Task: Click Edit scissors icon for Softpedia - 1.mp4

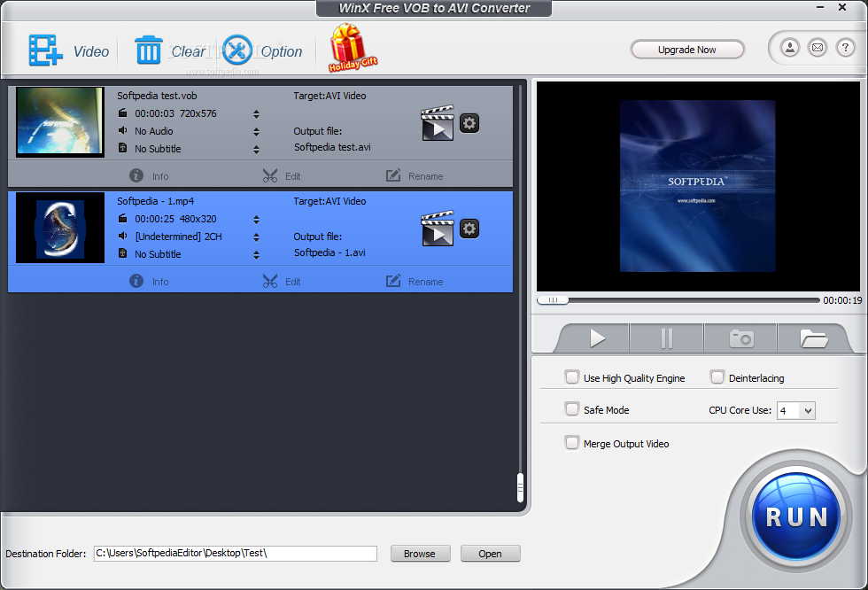Action: click(269, 281)
